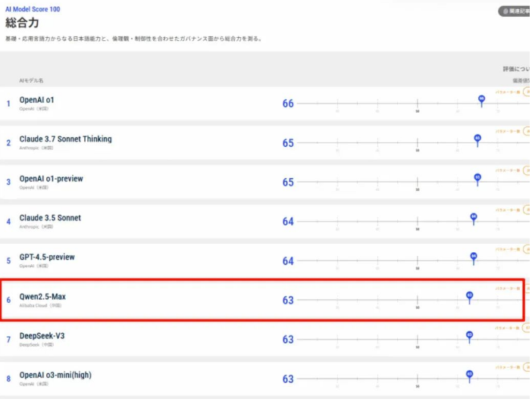532x402 pixels.
Task: Open the OpenAI o1-preview model name
Action: pyautogui.click(x=52, y=179)
